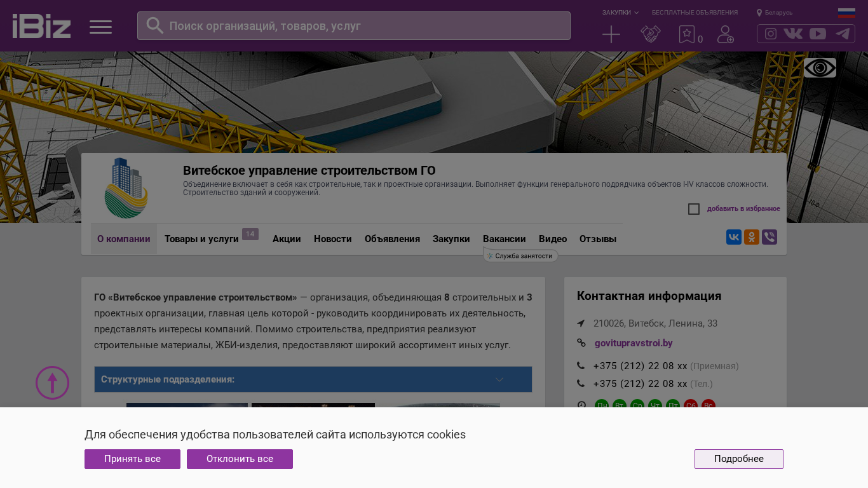Open 'БЕСПЛАТНЫЕ ОБЪЯВЛЕНИЯ' link
868x488 pixels.
[695, 13]
